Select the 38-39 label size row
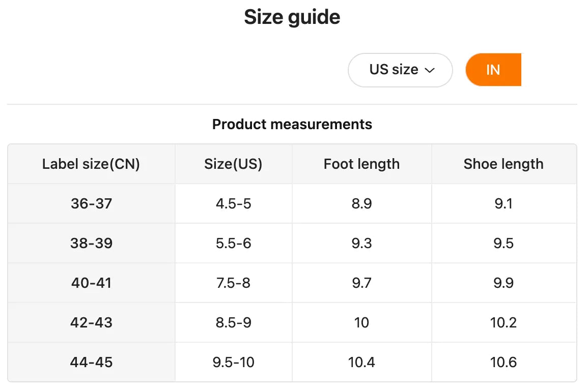This screenshot has width=588, height=389. tap(92, 244)
